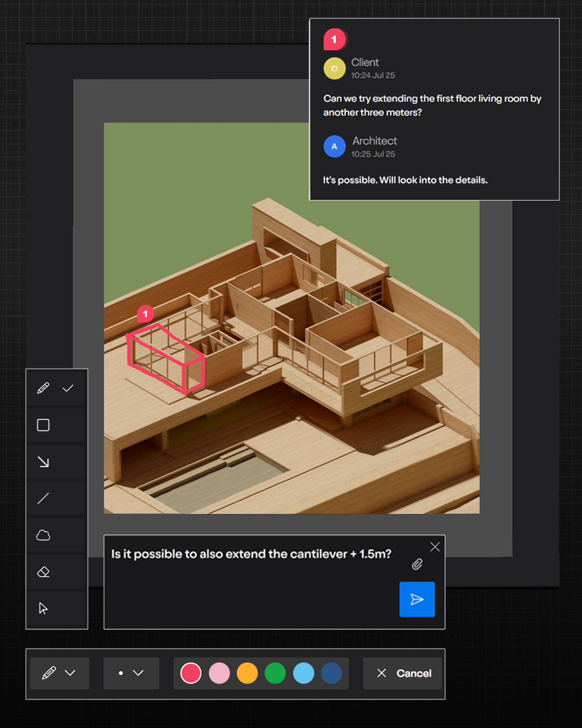Pick the pink drawing color
582x728 pixels.
pyautogui.click(x=219, y=673)
